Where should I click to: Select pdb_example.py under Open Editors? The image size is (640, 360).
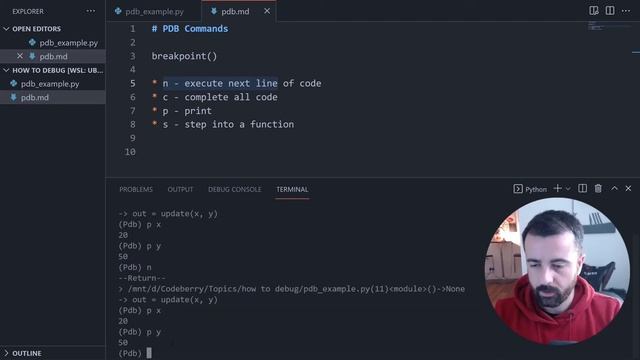pyautogui.click(x=69, y=42)
